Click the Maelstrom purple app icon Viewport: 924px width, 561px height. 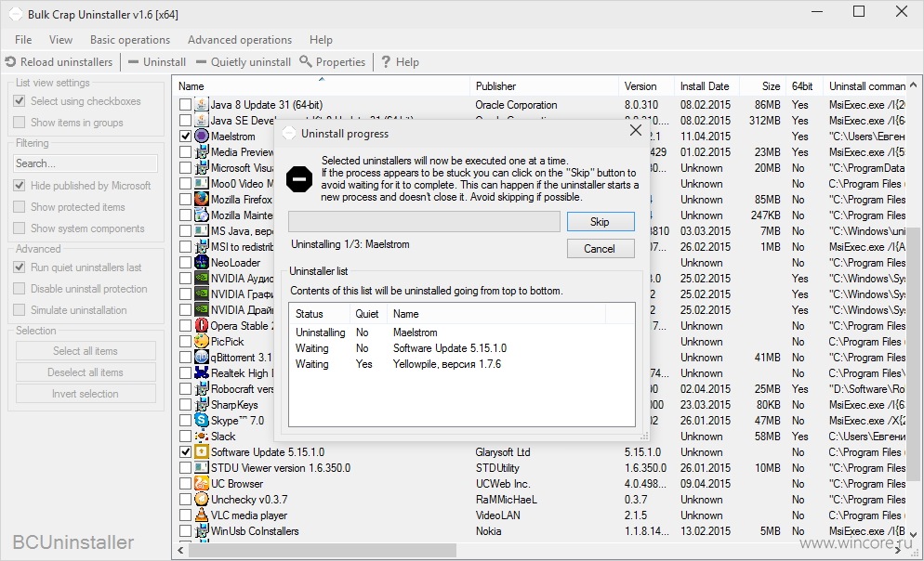click(202, 136)
